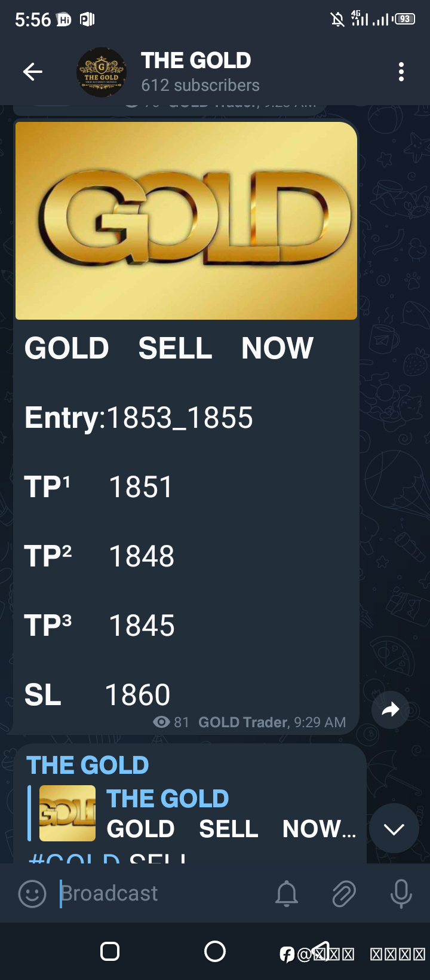Image resolution: width=430 pixels, height=980 pixels.
Task: Tap the back arrow in header
Action: (x=33, y=72)
